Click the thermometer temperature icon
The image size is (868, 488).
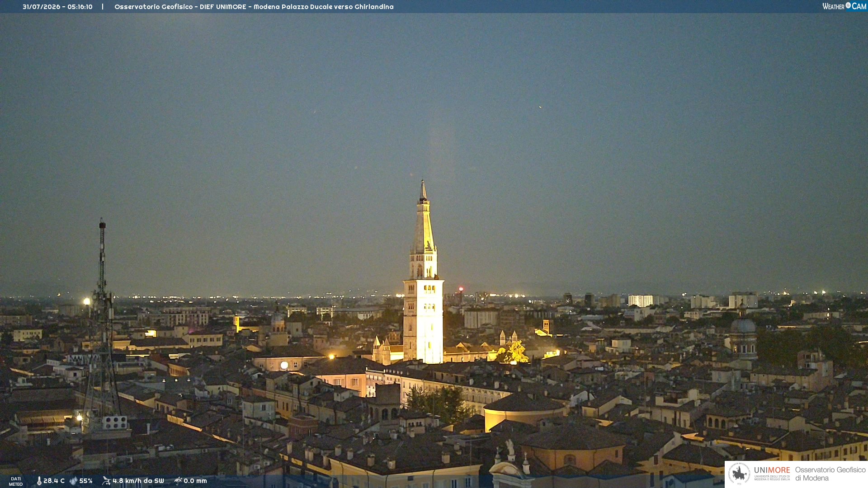coord(39,481)
